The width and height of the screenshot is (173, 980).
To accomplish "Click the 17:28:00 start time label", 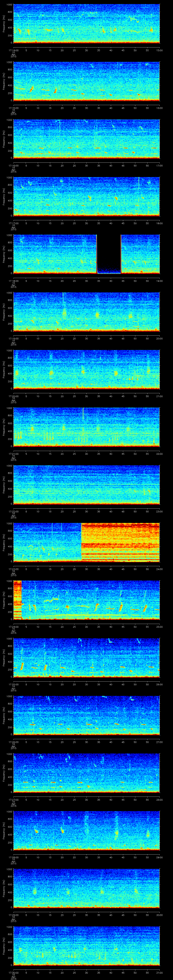I will pyautogui.click(x=13, y=857).
